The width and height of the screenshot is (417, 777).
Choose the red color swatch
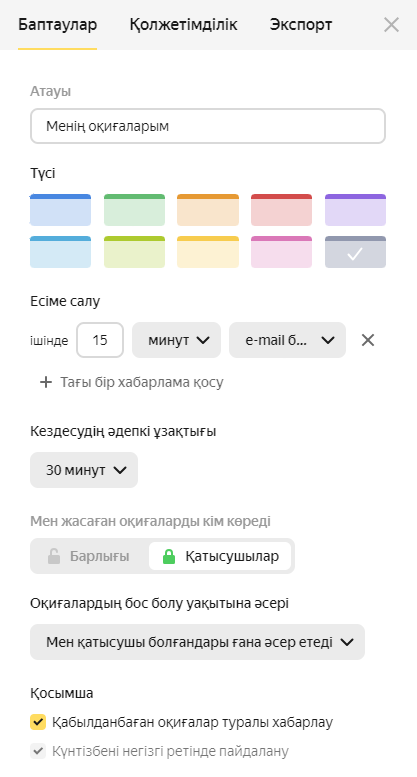(281, 210)
